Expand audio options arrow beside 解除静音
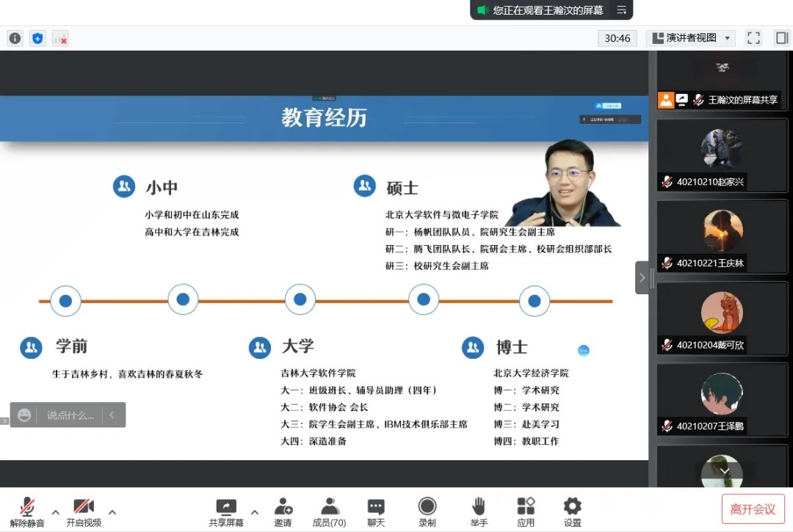 (55, 512)
